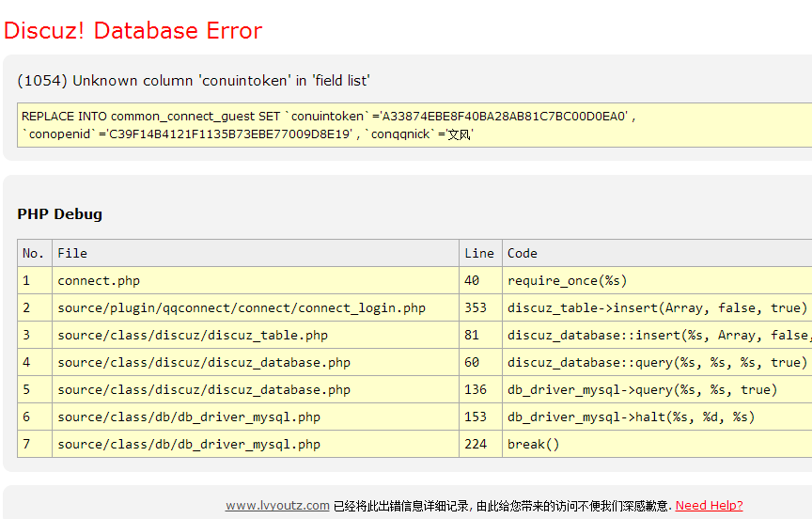Select row number 5 cell
This screenshot has height=519, width=812.
(35, 389)
